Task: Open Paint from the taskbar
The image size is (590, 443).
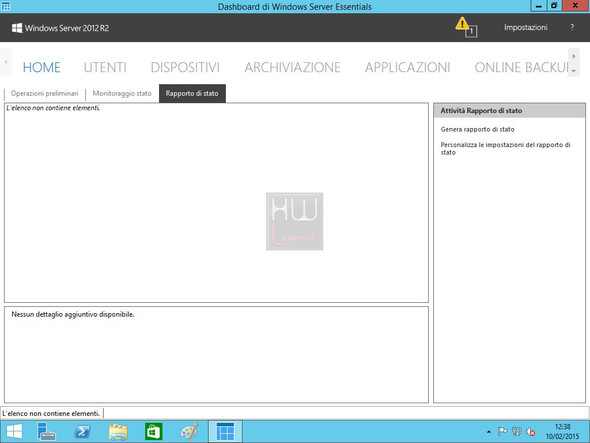Action: tap(189, 431)
